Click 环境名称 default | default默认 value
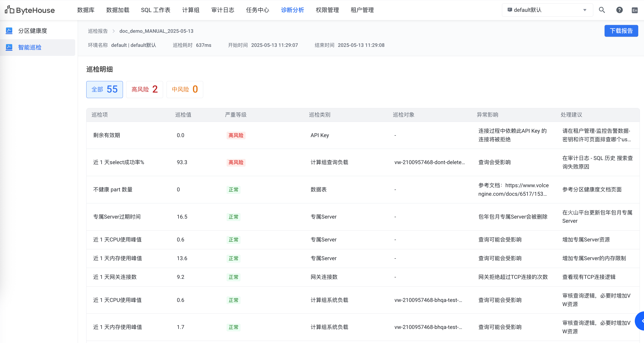The width and height of the screenshot is (644, 343). (134, 45)
